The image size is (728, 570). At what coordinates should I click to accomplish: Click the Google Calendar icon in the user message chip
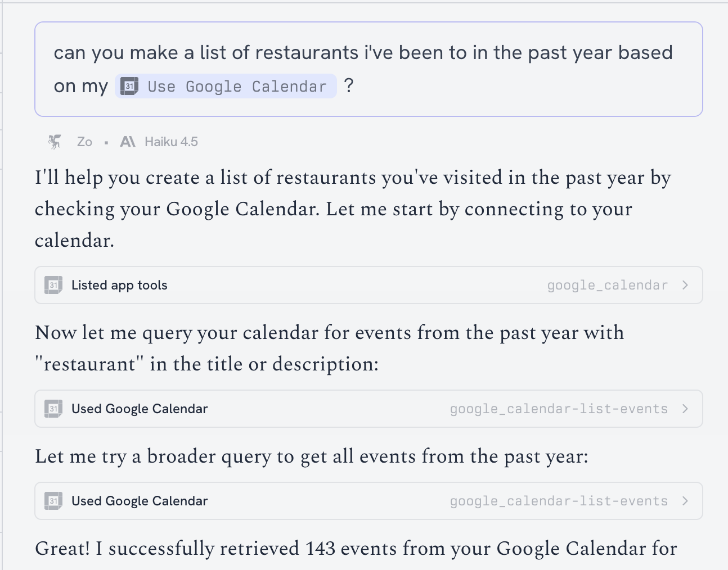(129, 86)
